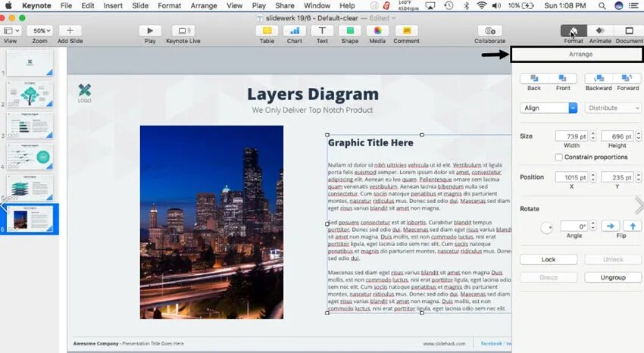Open the 50% Zoom dropdown
Viewport: 644px width, 353px height.
coord(40,31)
